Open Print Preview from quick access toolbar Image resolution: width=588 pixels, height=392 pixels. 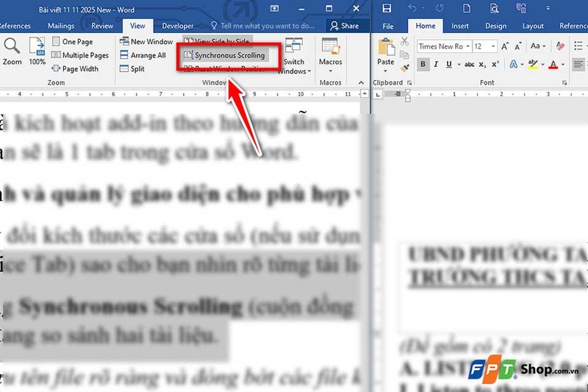pos(494,8)
